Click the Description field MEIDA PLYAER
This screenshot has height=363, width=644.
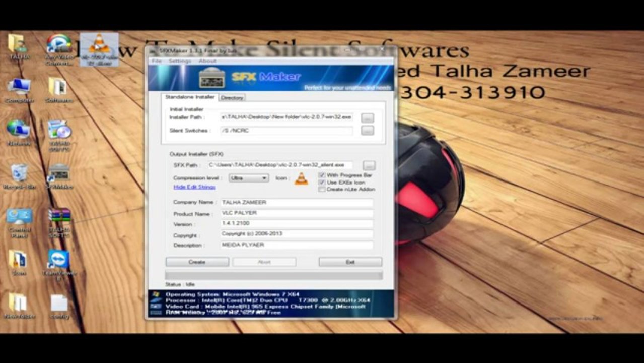pyautogui.click(x=297, y=245)
